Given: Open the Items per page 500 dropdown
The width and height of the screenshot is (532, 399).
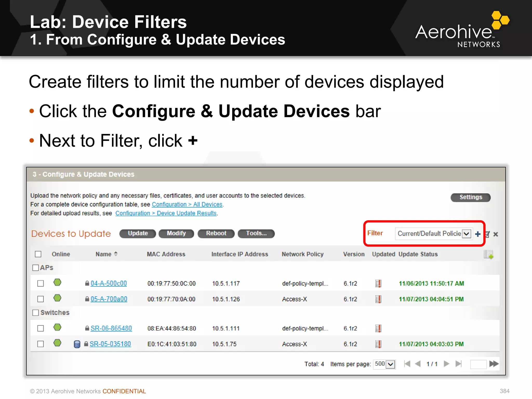Looking at the screenshot, I should (x=384, y=364).
